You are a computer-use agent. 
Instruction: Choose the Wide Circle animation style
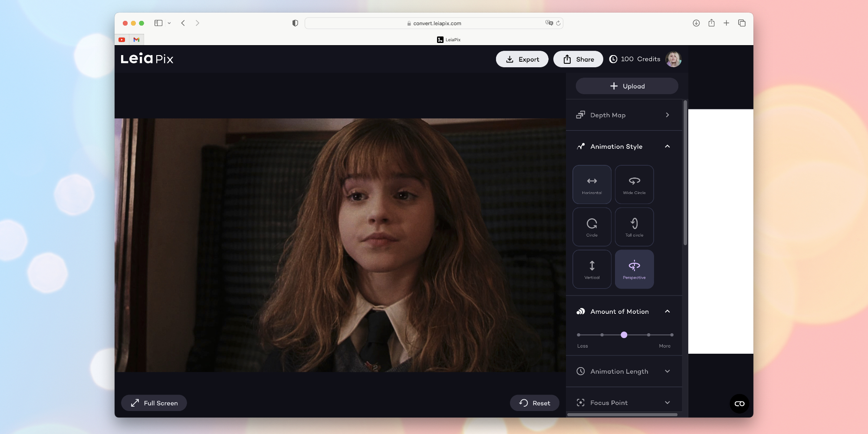click(634, 184)
